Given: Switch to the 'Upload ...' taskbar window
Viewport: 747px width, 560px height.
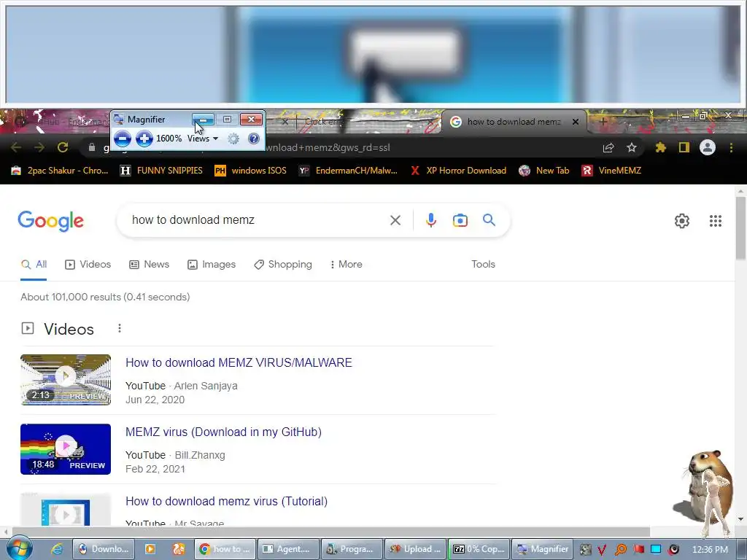Looking at the screenshot, I should [415, 549].
